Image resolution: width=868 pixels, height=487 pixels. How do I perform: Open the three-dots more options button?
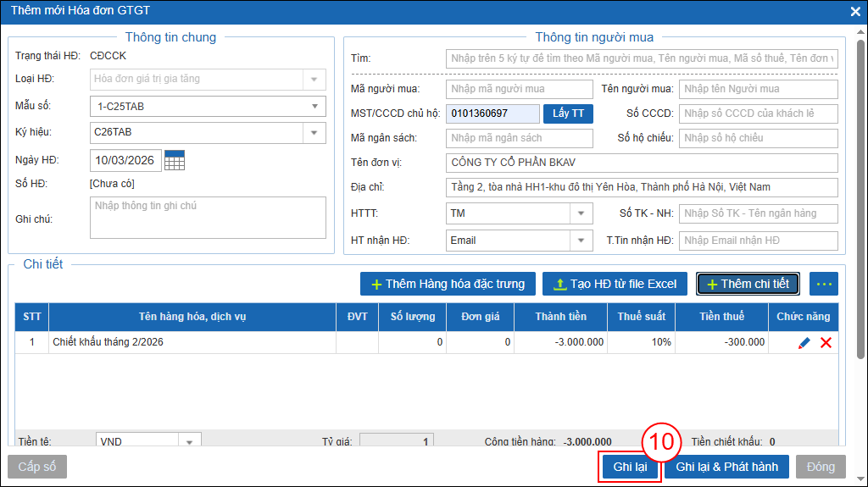[823, 284]
